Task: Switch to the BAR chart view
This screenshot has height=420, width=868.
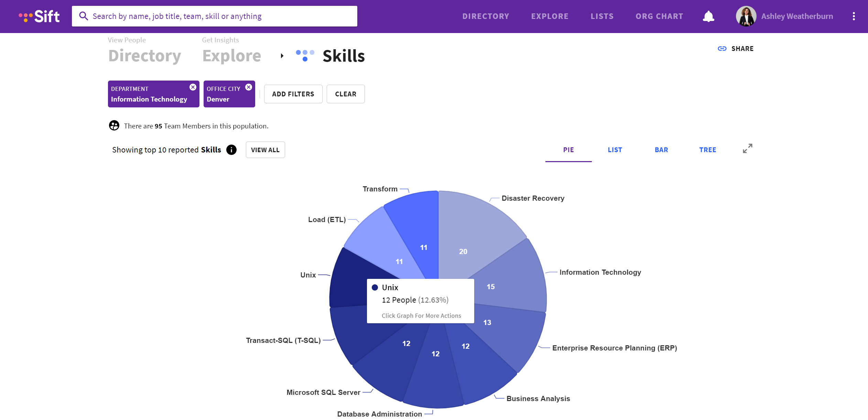Action: 661,150
